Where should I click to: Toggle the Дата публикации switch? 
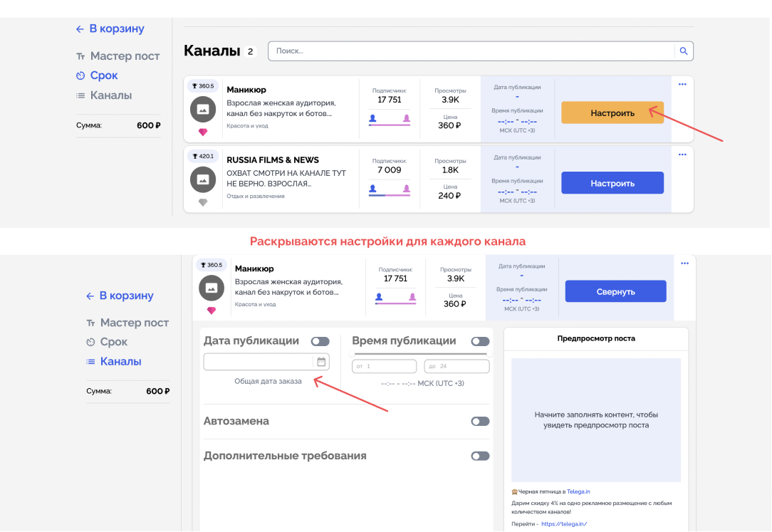pyautogui.click(x=320, y=341)
